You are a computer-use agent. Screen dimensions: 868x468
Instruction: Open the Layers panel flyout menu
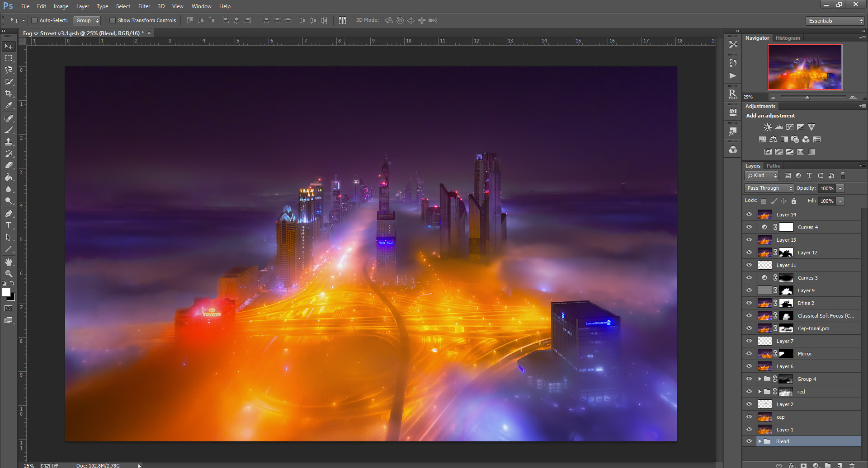click(x=863, y=166)
